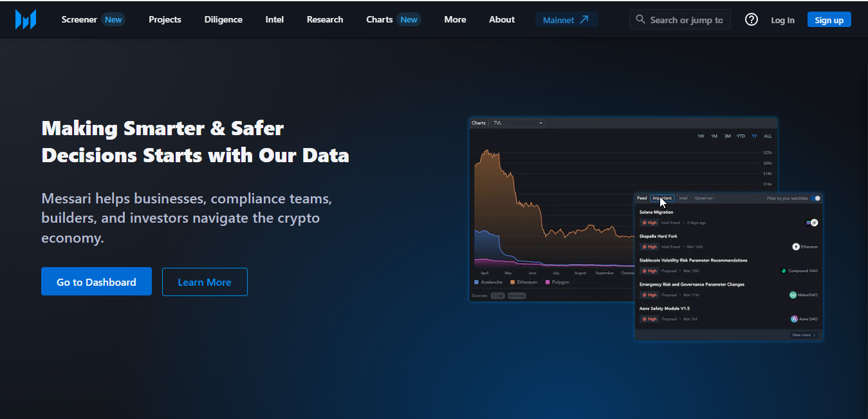This screenshot has width=868, height=419.
Task: Click Emergency Risk and Governance Parameter Changes title
Action: pos(692,284)
